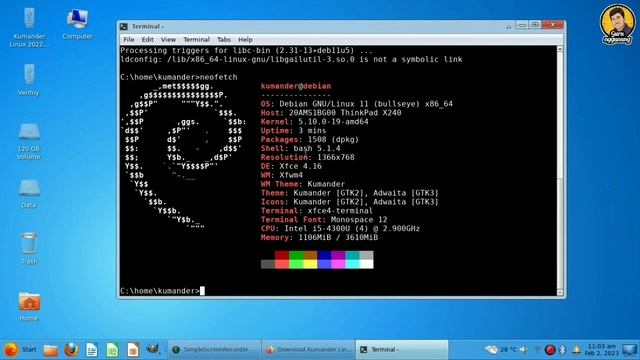Launch LibreOffice Writer from the taskbar
Image resolution: width=640 pixels, height=360 pixels.
pyautogui.click(x=92, y=350)
